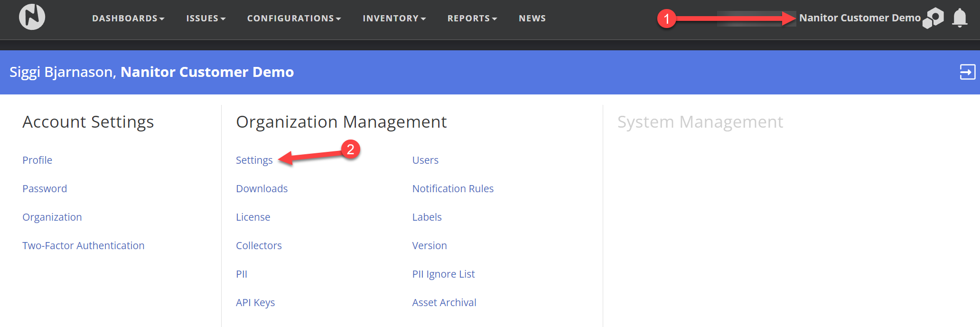The width and height of the screenshot is (980, 327).
Task: Expand the Reports dropdown menu
Action: coord(472,18)
